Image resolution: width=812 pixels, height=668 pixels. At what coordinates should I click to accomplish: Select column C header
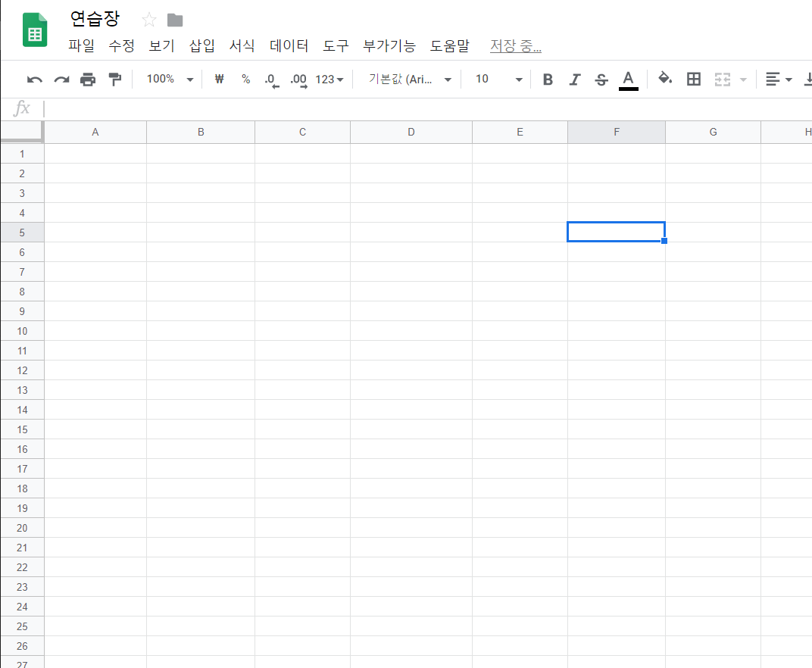point(302,132)
